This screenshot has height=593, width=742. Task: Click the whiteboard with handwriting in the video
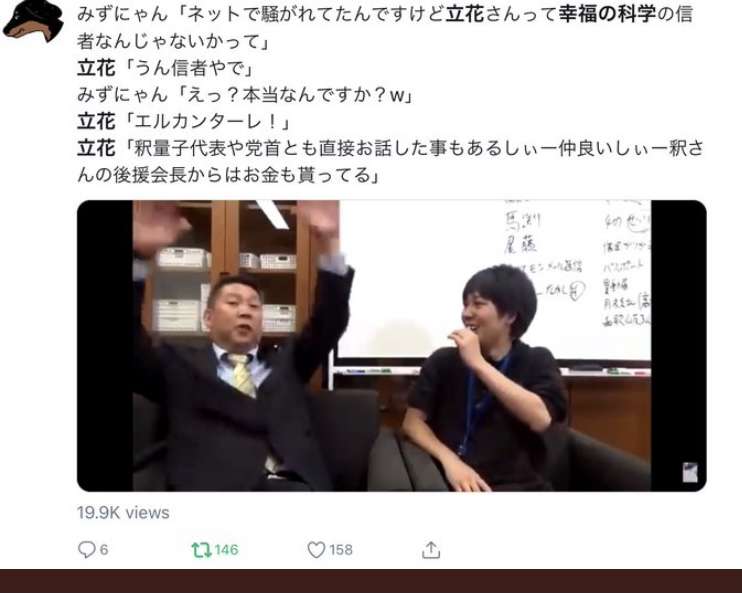pyautogui.click(x=495, y=279)
